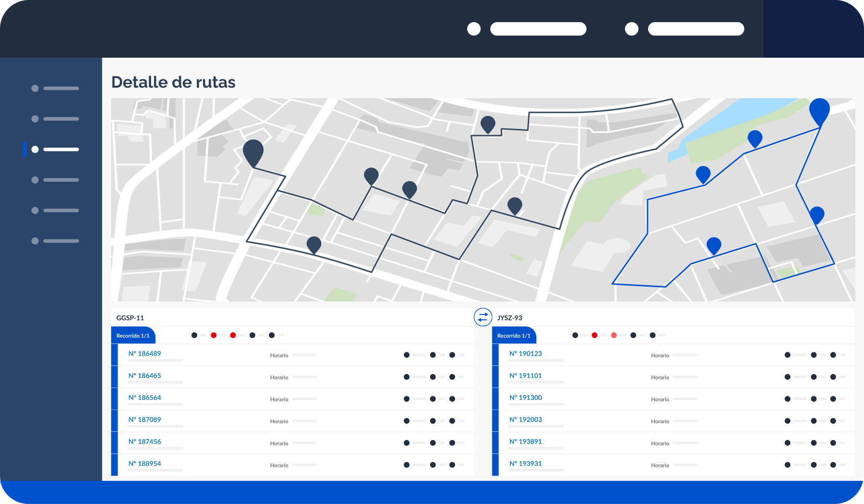Click the rightmost white pill field in header
This screenshot has height=504, width=864.
[x=696, y=29]
